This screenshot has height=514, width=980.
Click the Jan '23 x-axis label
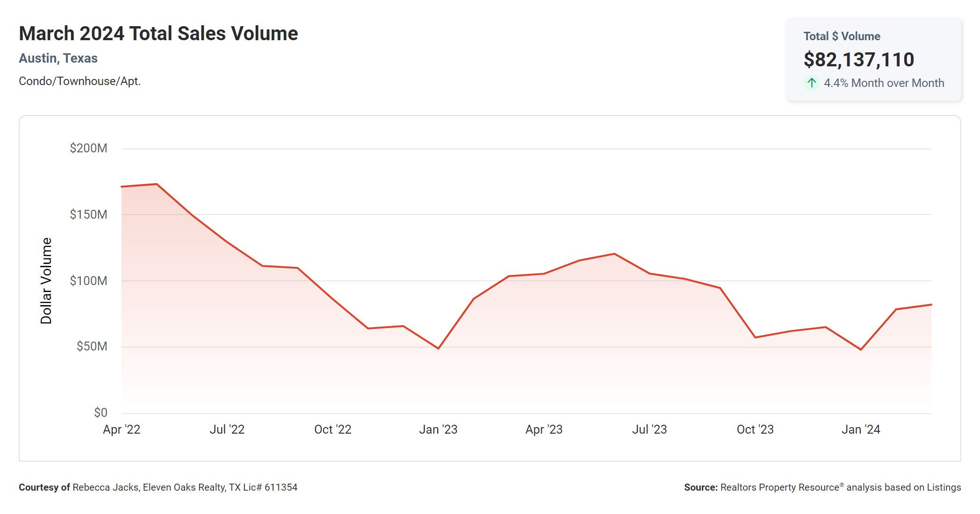pos(438,429)
